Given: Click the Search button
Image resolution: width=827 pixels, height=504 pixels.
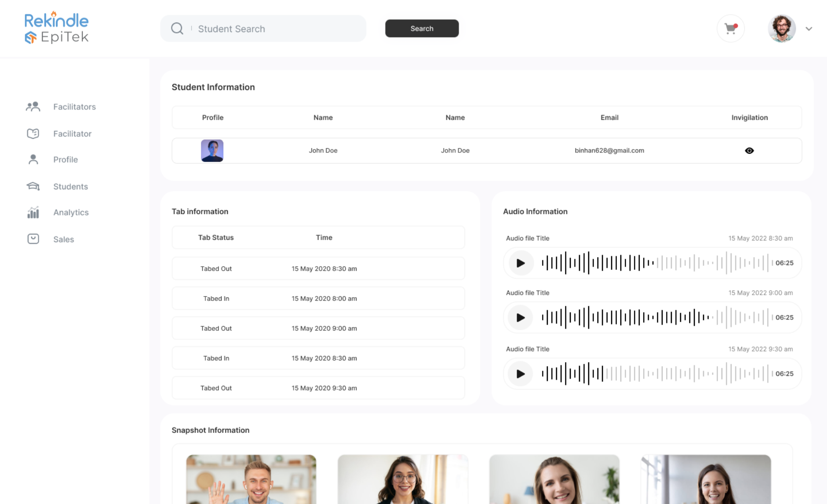Looking at the screenshot, I should coord(422,29).
